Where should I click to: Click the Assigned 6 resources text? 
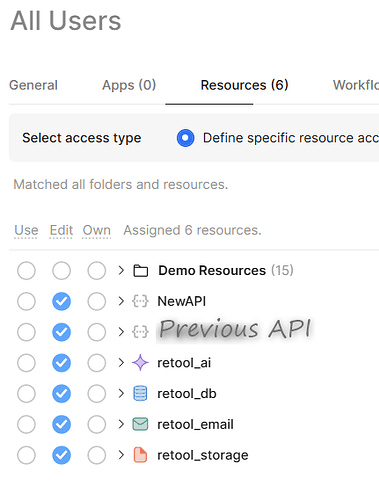(x=192, y=230)
